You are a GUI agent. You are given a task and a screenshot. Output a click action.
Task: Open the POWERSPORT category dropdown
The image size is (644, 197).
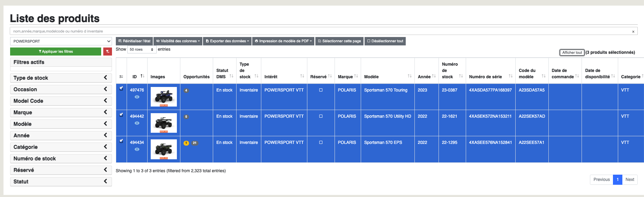tap(61, 41)
